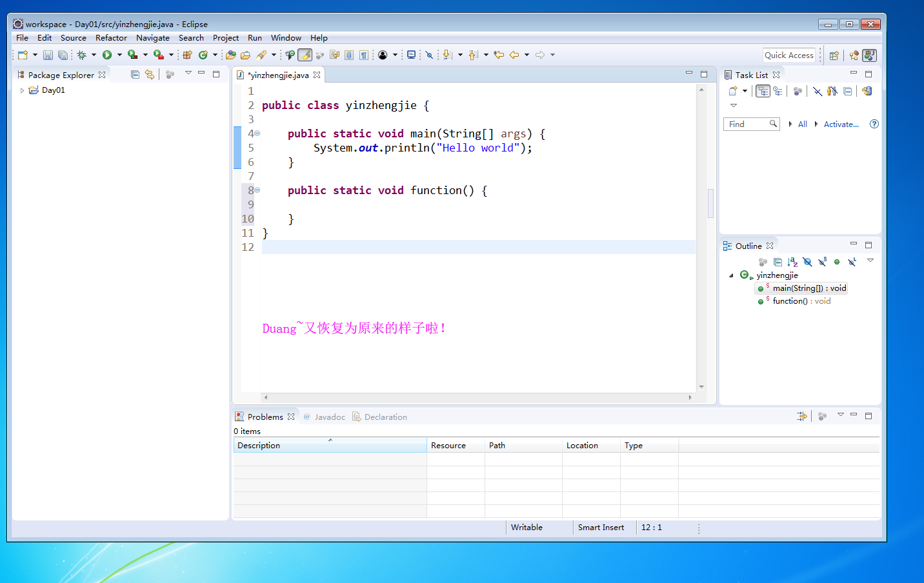Click the green Run button in toolbar

tap(107, 55)
